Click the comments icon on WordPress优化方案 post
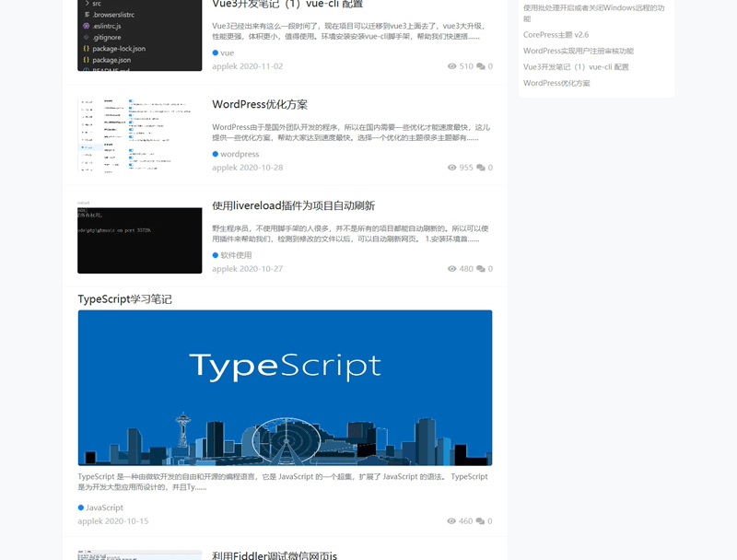The width and height of the screenshot is (737, 560). click(480, 168)
